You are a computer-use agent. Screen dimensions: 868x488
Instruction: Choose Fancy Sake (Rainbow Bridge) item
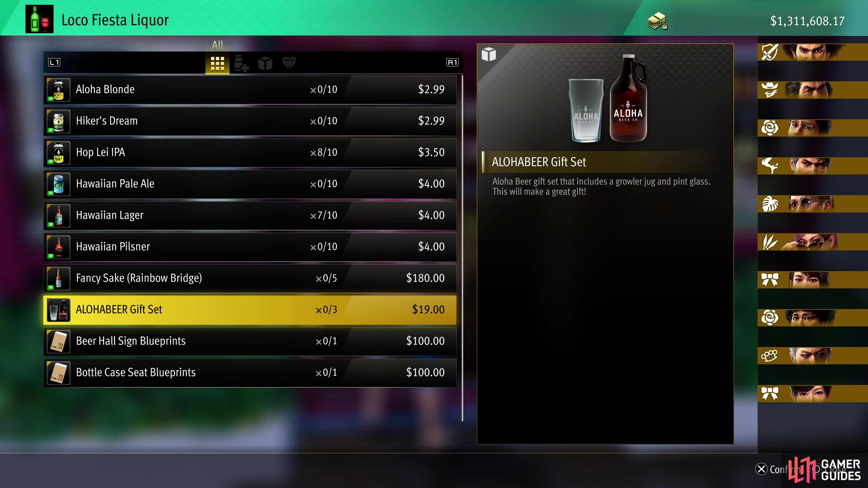(250, 279)
